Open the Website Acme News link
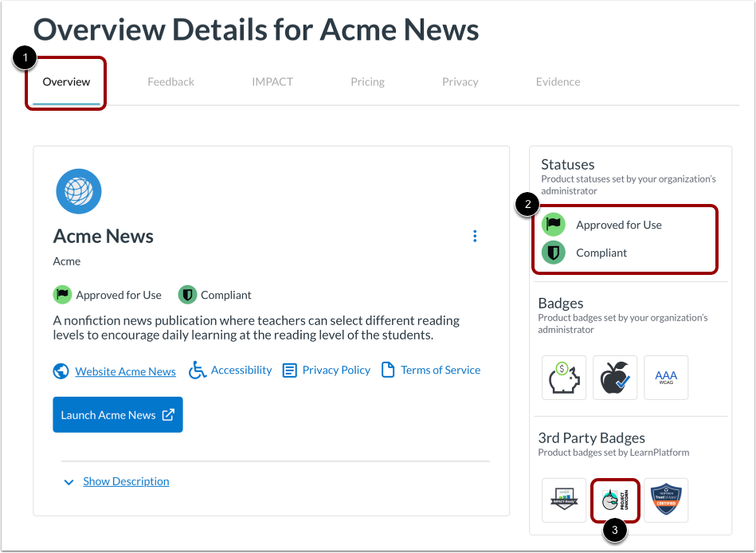The image size is (756, 553). pos(125,371)
